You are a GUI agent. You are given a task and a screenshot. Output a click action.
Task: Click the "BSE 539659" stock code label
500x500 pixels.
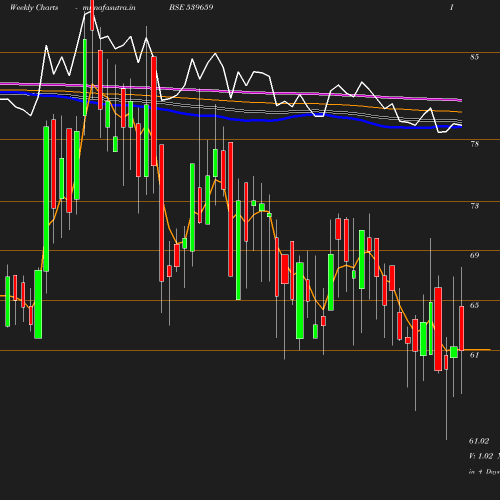(x=191, y=7)
